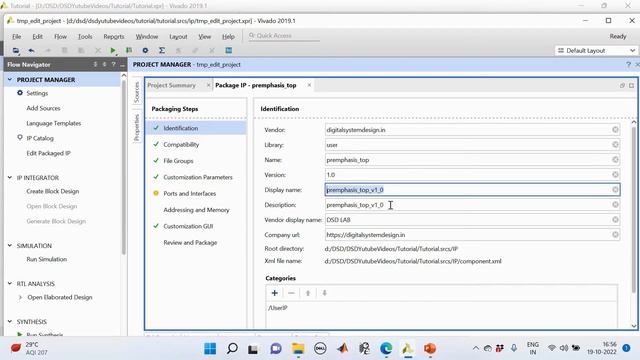This screenshot has width=640, height=360.
Task: Open the File menu
Action: point(16,36)
